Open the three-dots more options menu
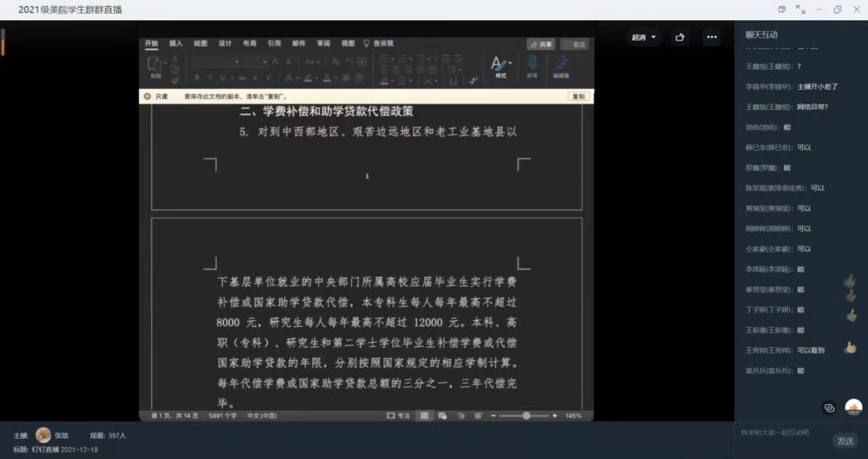The image size is (868, 459). 712,37
